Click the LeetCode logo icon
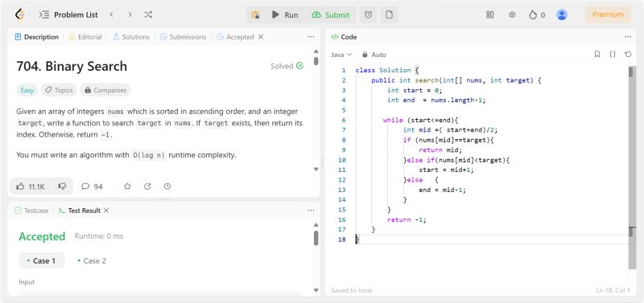644x303 pixels. coord(19,14)
